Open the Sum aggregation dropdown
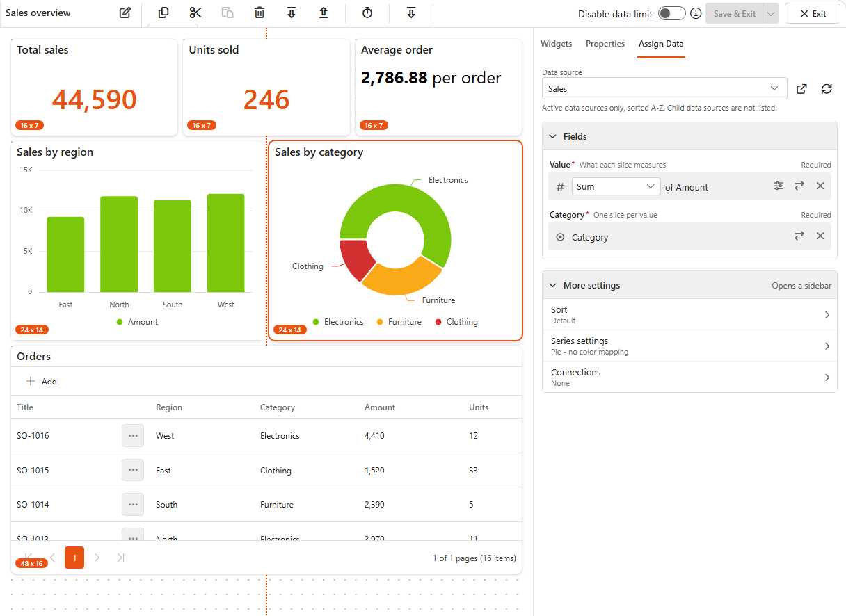Viewport: 846px width, 616px height. (616, 186)
